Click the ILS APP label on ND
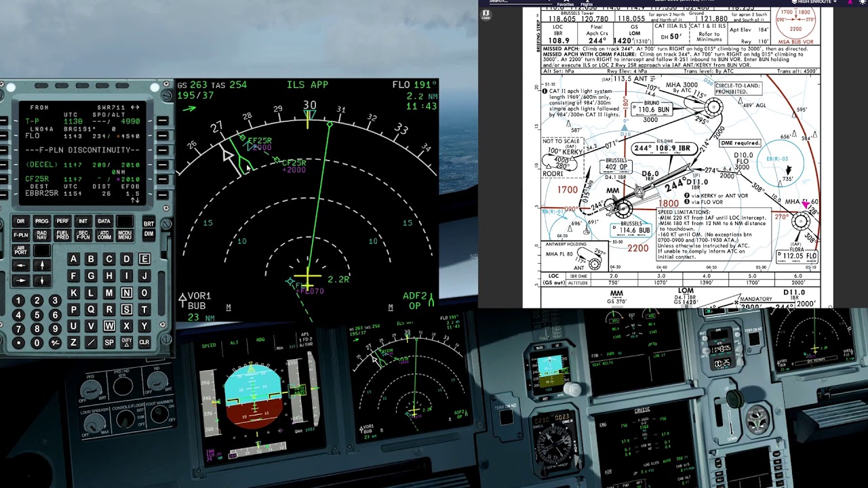The width and height of the screenshot is (868, 488). (307, 85)
